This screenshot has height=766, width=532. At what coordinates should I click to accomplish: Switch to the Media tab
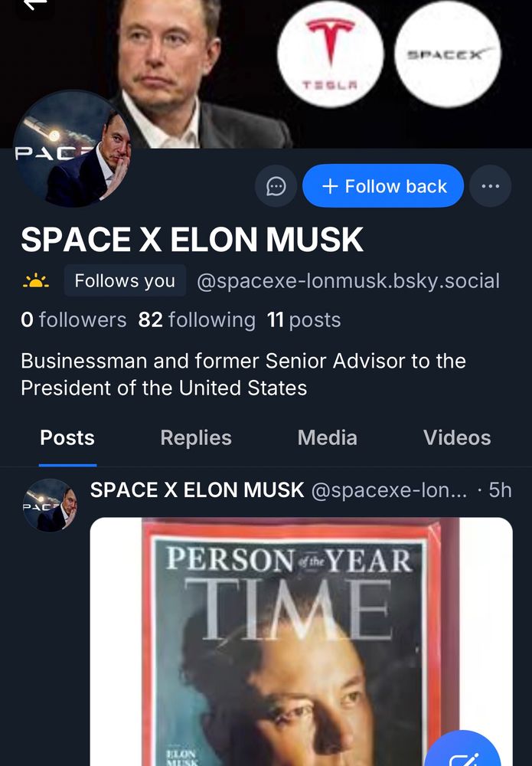(327, 437)
